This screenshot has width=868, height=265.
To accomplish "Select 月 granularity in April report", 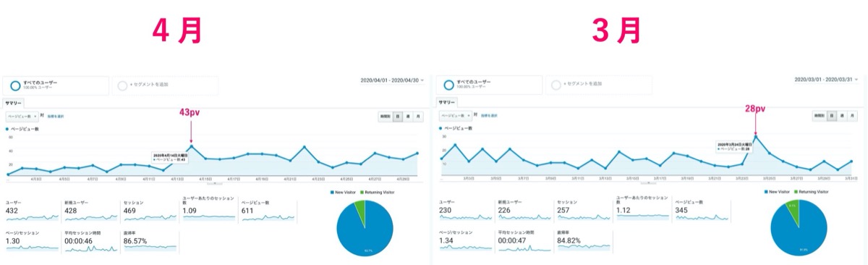I will 418,116.
